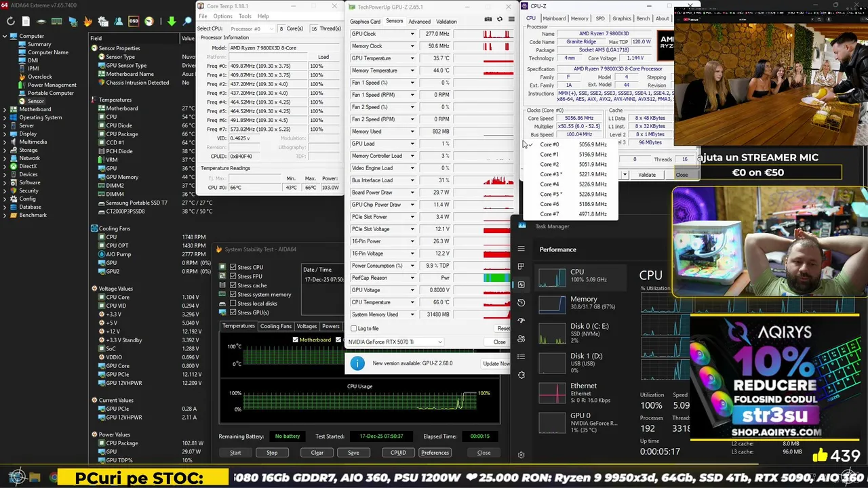Click the blue info icon in GPU-Z update bar
Screen dimensions: 868x488
pyautogui.click(x=357, y=363)
